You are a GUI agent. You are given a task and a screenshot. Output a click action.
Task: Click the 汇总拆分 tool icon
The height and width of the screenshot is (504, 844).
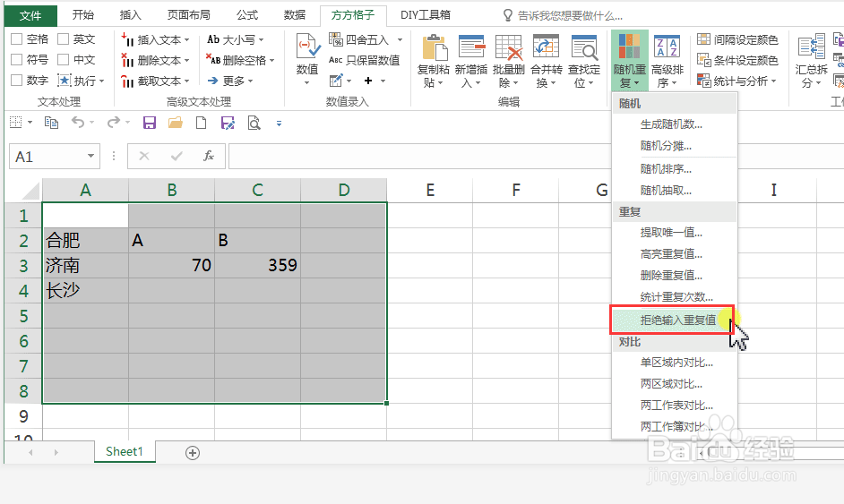[x=812, y=47]
